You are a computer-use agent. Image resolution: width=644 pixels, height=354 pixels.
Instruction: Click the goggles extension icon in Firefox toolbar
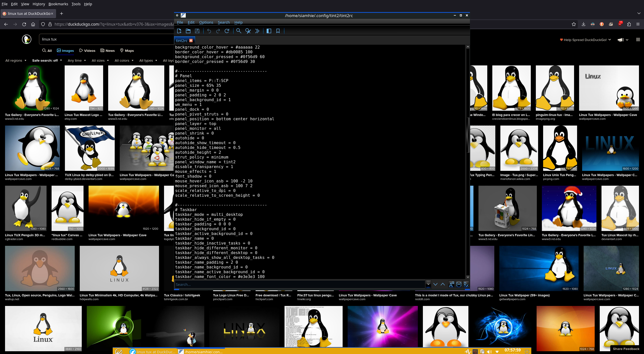[593, 24]
